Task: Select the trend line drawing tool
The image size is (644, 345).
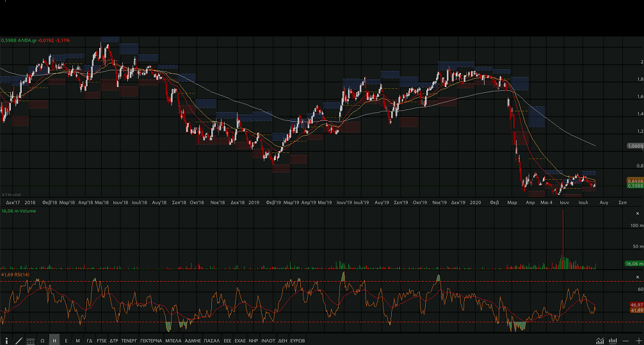Action: 18,341
